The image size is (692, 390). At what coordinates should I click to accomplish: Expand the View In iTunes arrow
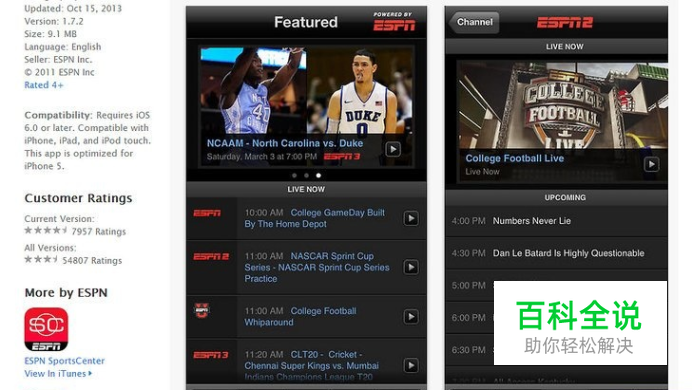[90, 374]
